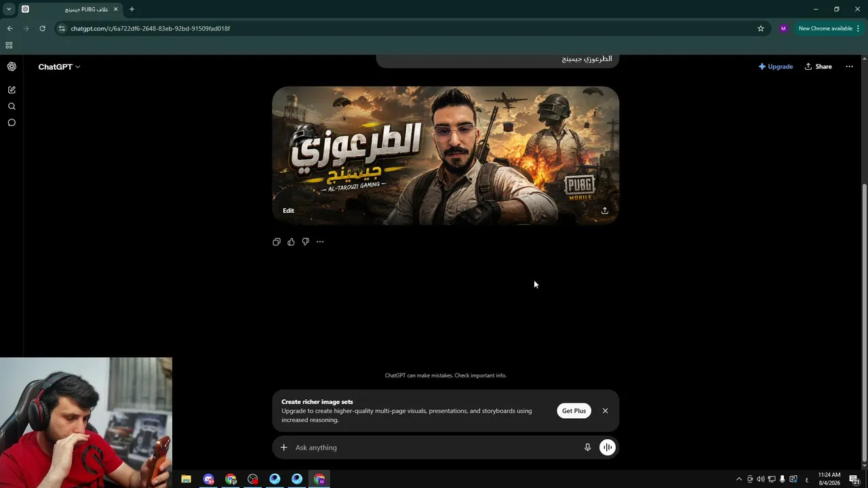The width and height of the screenshot is (868, 488).
Task: Open the chat bubble icon in sidebar
Action: point(12,123)
